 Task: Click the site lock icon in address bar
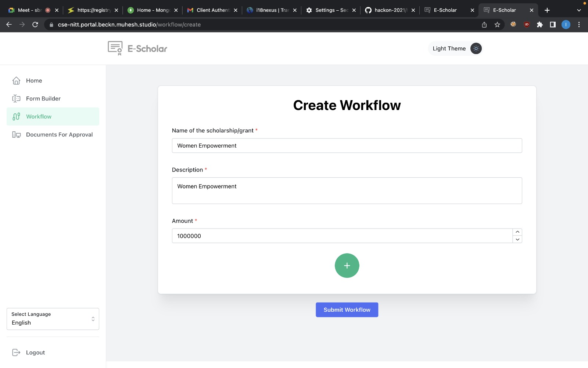[51, 25]
